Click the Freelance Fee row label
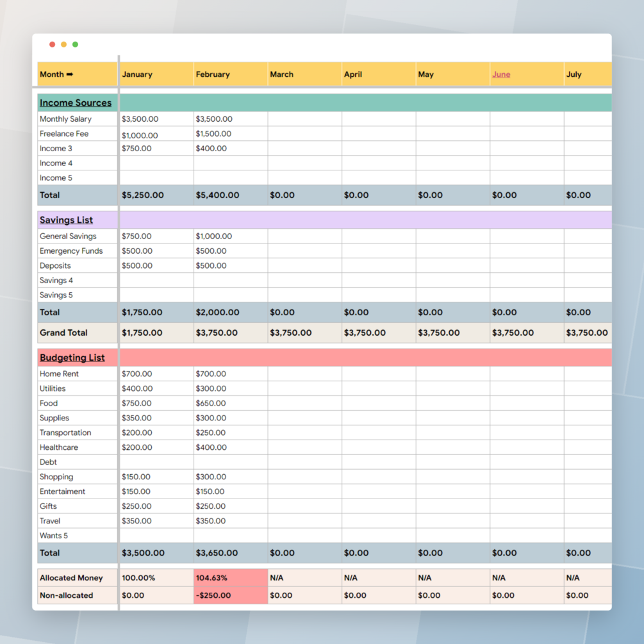Image resolution: width=644 pixels, height=644 pixels. pyautogui.click(x=64, y=134)
